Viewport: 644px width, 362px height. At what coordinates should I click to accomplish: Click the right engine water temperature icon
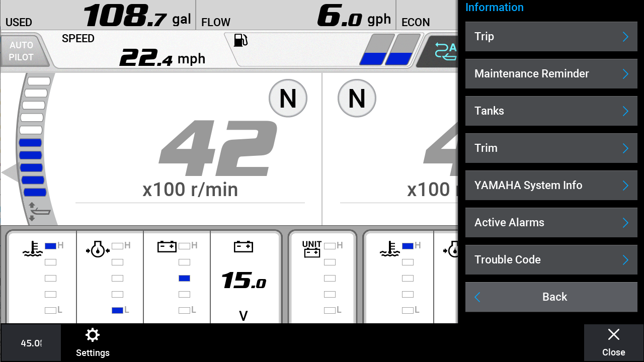[x=390, y=248]
